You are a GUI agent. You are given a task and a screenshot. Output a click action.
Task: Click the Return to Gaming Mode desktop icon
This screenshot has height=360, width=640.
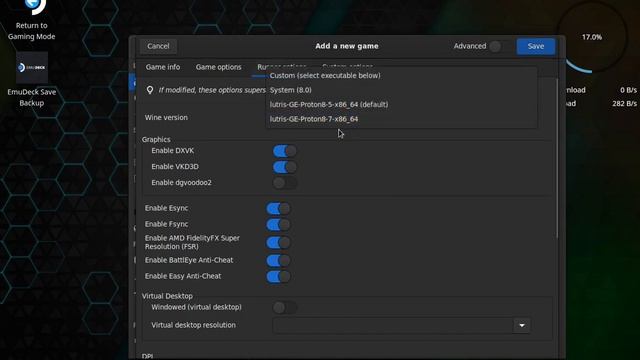[31, 20]
